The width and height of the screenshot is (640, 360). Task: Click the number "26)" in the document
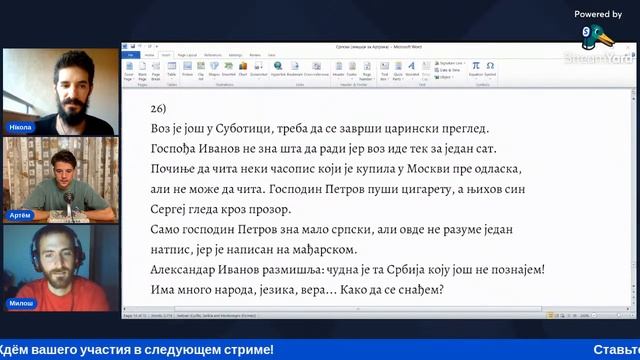[x=158, y=109]
